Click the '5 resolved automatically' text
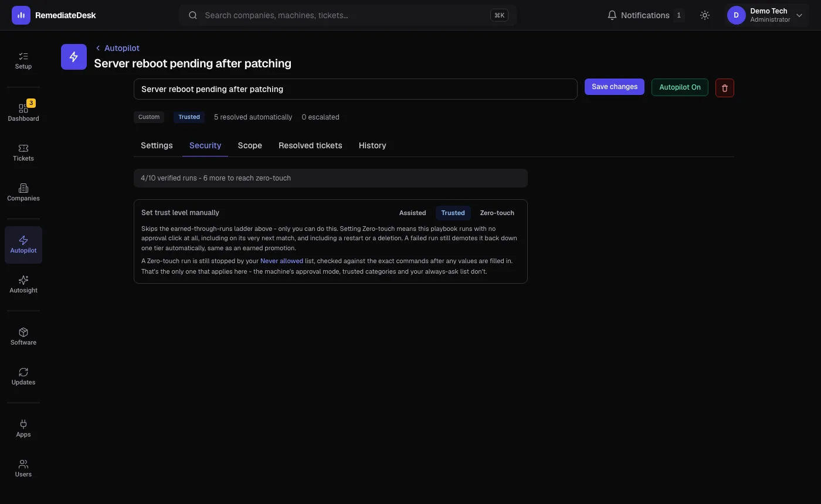This screenshot has height=504, width=821. tap(253, 117)
